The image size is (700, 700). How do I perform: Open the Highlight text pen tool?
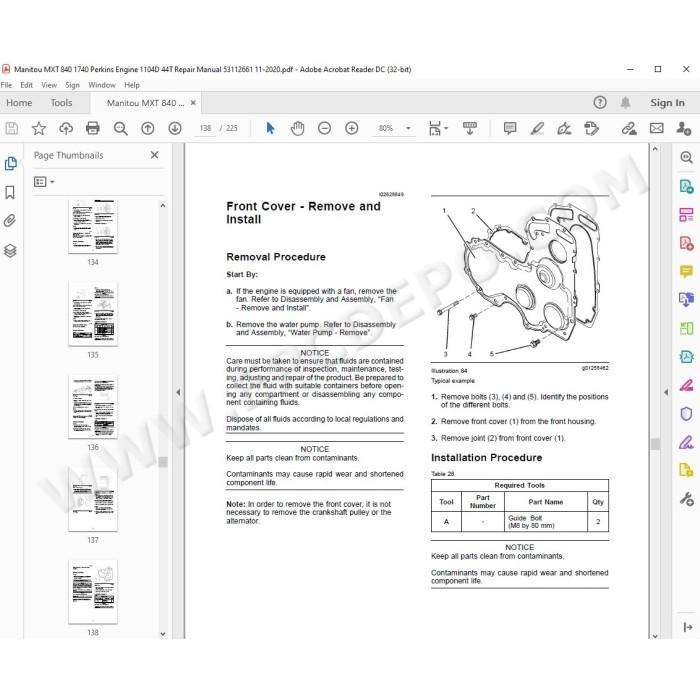pyautogui.click(x=537, y=129)
